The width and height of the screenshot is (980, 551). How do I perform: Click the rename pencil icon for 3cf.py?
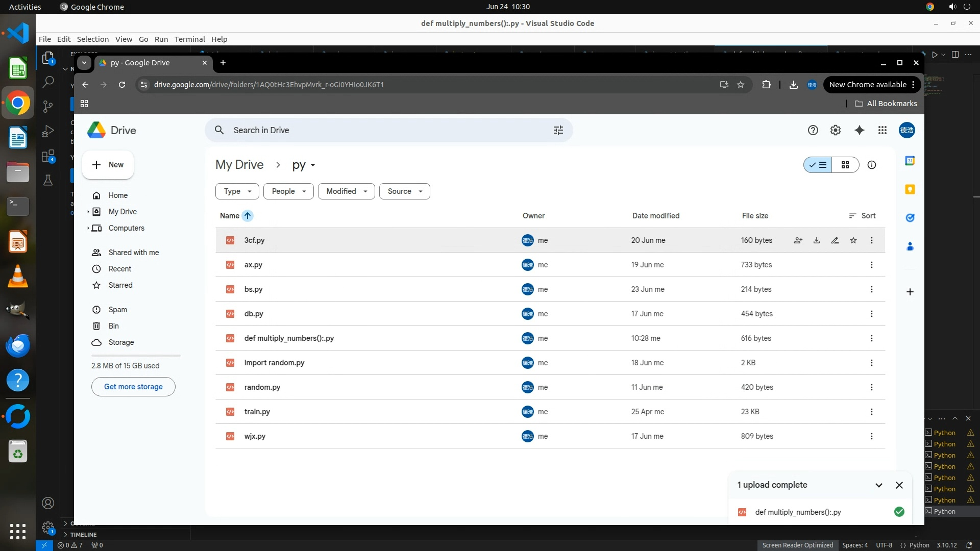(835, 240)
